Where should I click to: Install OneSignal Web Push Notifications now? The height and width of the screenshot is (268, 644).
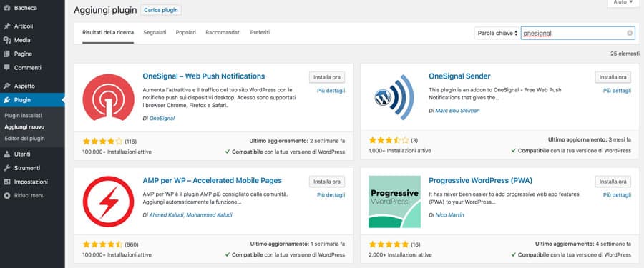click(x=327, y=77)
